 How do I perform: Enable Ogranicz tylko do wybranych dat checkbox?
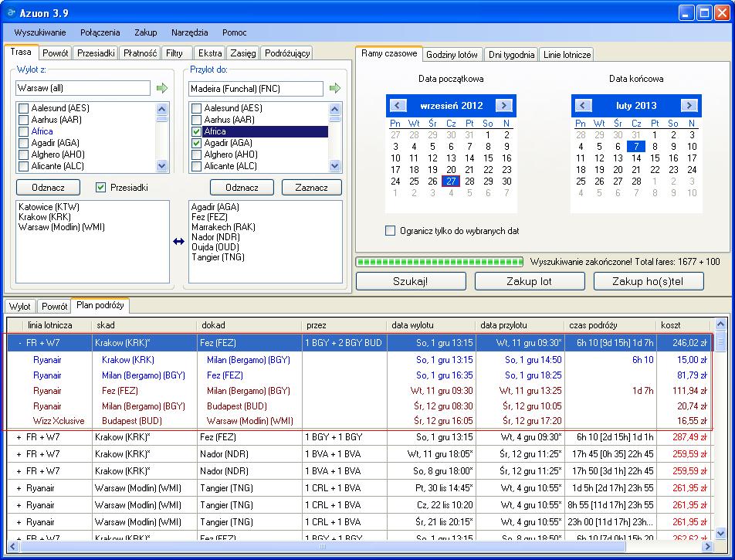(390, 231)
